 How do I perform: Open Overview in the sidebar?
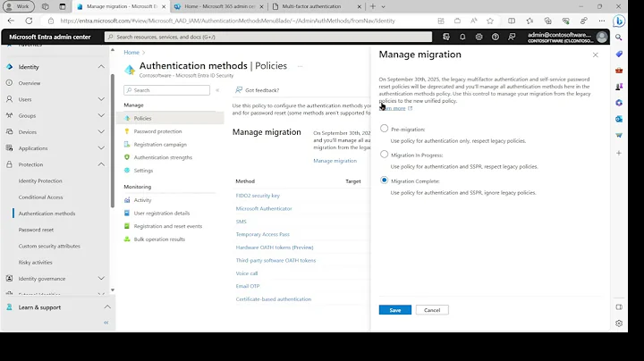click(x=30, y=83)
